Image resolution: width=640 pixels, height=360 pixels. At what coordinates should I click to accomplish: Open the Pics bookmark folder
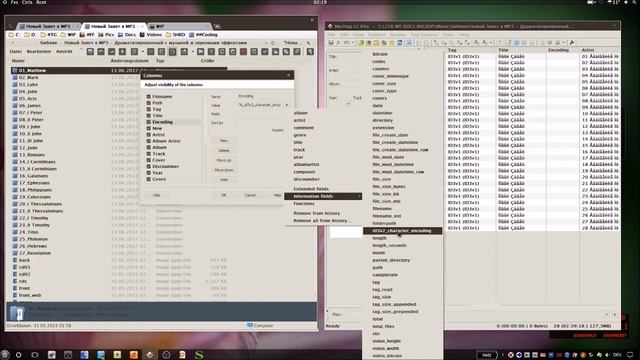pos(106,35)
